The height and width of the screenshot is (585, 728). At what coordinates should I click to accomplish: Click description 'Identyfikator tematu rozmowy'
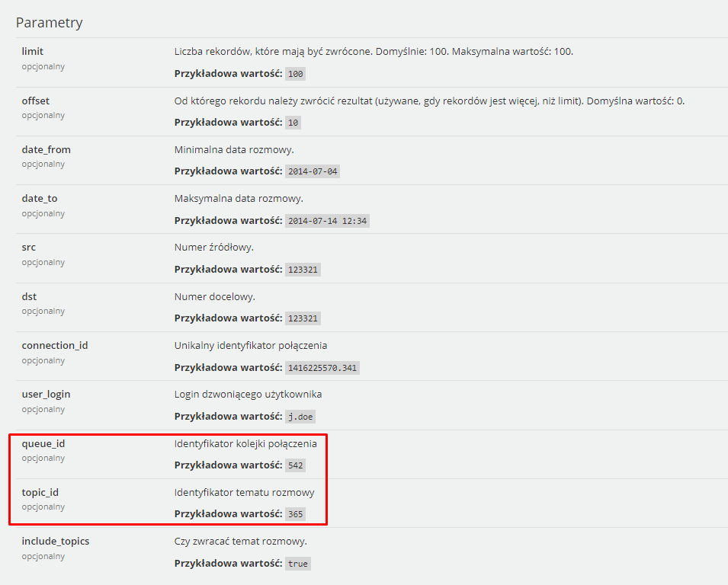(x=244, y=492)
